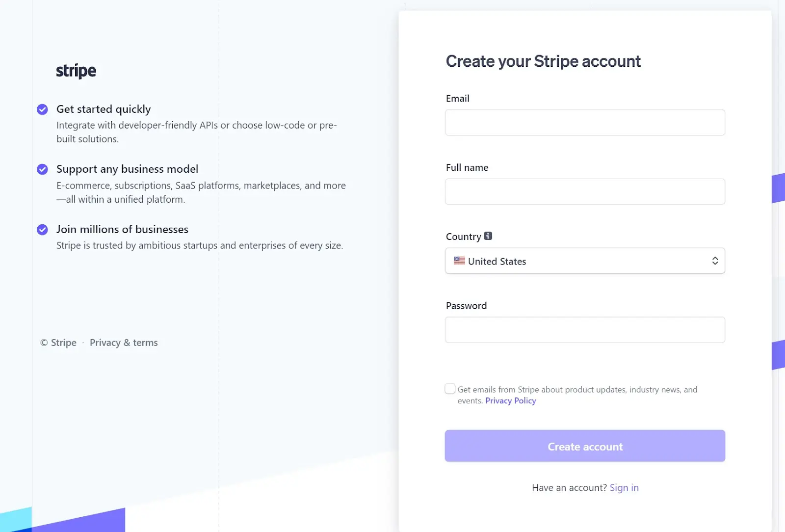Viewport: 785px width, 532px height.
Task: Click the United States flag icon
Action: click(458, 261)
